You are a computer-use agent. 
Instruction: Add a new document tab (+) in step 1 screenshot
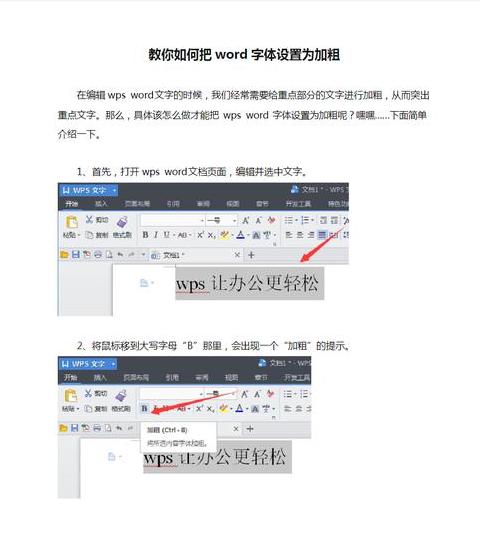point(251,255)
